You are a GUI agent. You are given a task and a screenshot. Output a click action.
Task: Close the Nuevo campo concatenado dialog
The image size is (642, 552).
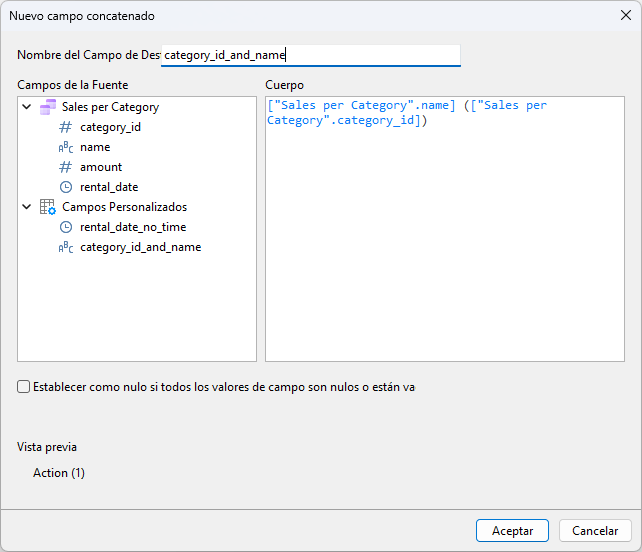click(x=626, y=16)
